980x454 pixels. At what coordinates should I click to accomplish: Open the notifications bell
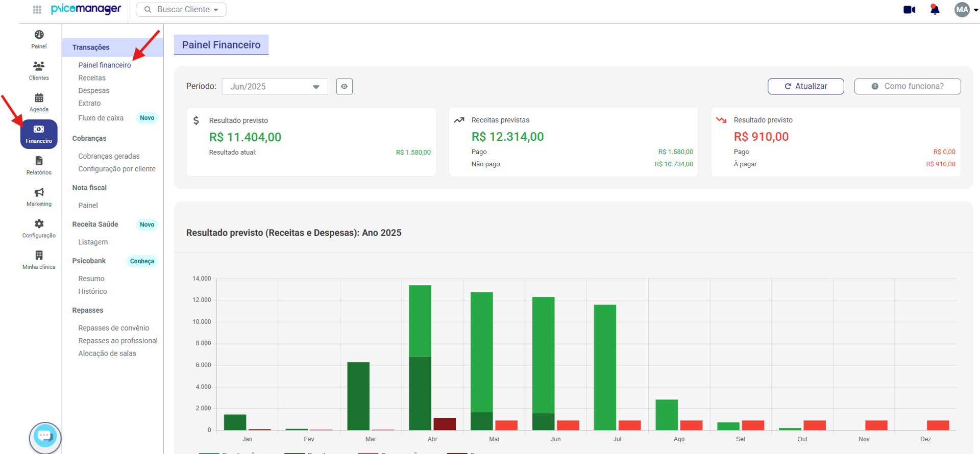click(x=935, y=10)
